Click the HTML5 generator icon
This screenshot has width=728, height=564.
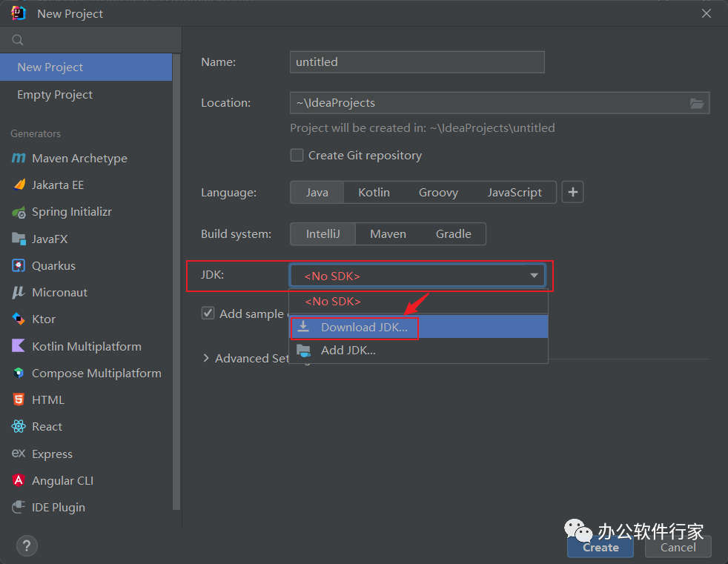click(19, 400)
